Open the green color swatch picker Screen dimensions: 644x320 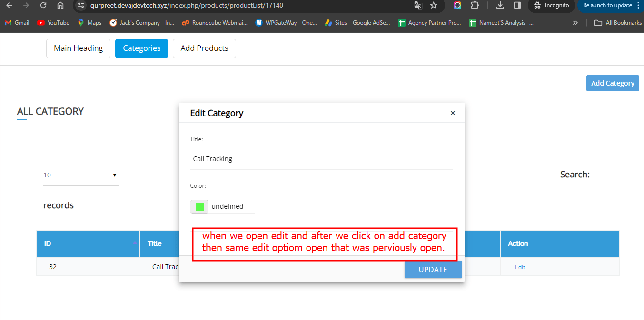(x=199, y=207)
